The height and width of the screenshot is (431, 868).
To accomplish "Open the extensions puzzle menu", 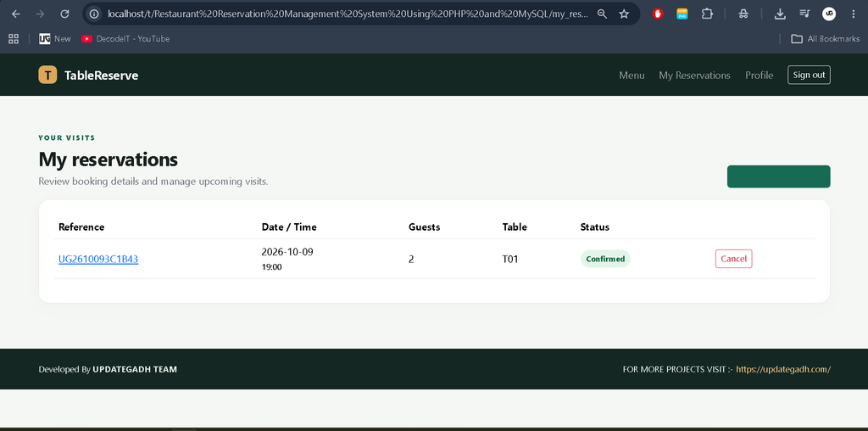I will pyautogui.click(x=707, y=14).
